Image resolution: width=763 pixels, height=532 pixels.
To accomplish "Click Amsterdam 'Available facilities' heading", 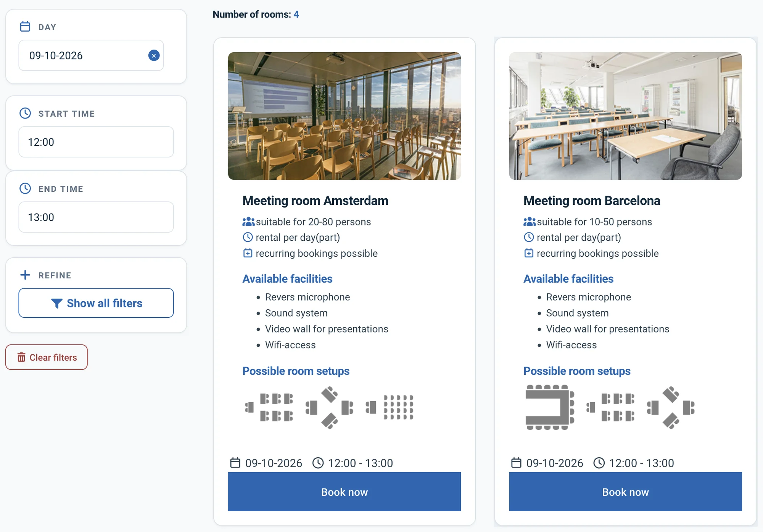I will click(287, 279).
